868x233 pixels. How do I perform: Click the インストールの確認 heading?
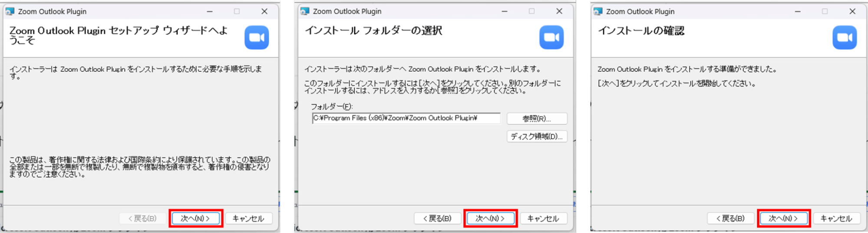[x=641, y=30]
